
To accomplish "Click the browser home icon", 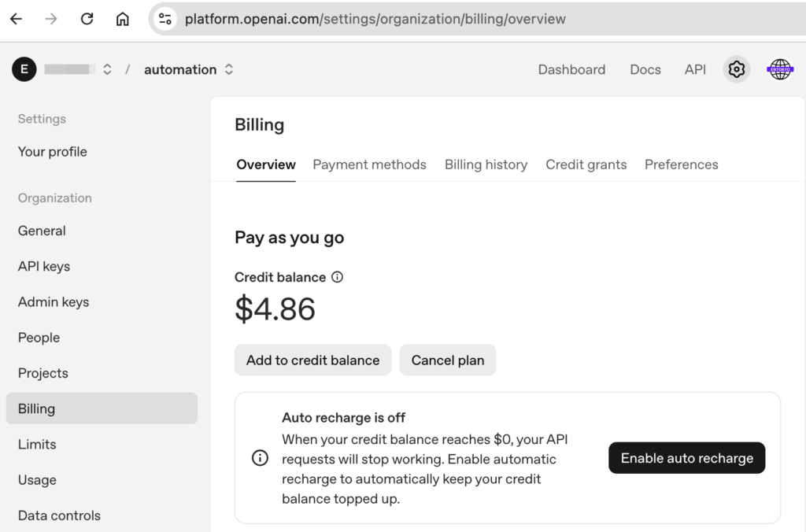I will (x=123, y=19).
